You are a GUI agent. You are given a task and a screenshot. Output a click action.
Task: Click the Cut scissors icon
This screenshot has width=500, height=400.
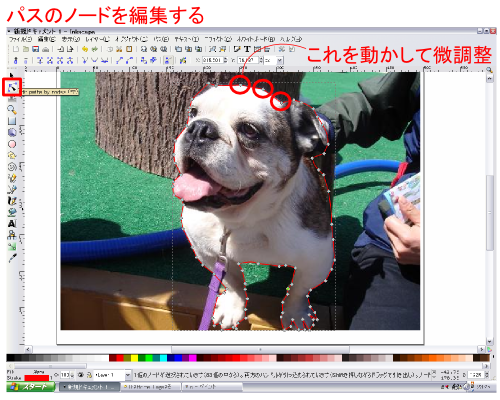tap(119, 49)
